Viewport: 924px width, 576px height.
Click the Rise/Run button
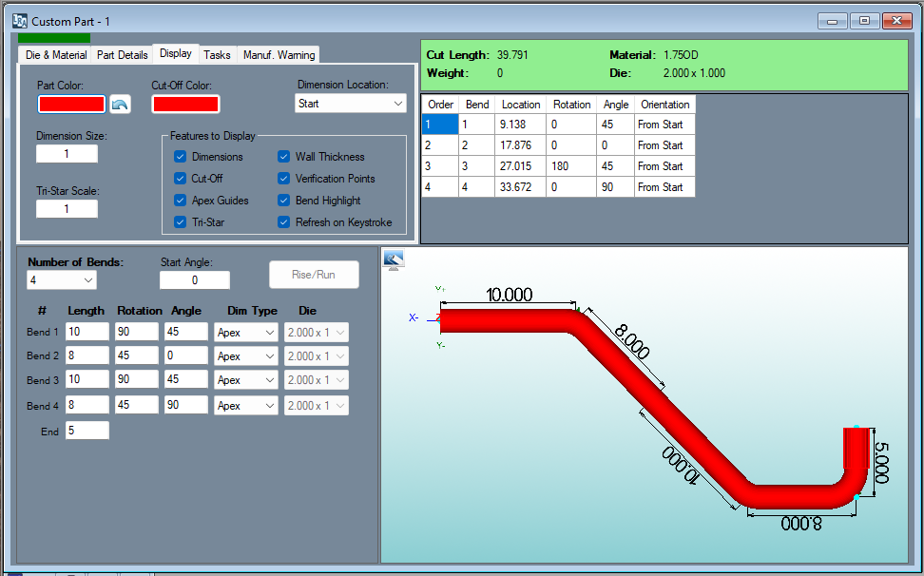[314, 275]
